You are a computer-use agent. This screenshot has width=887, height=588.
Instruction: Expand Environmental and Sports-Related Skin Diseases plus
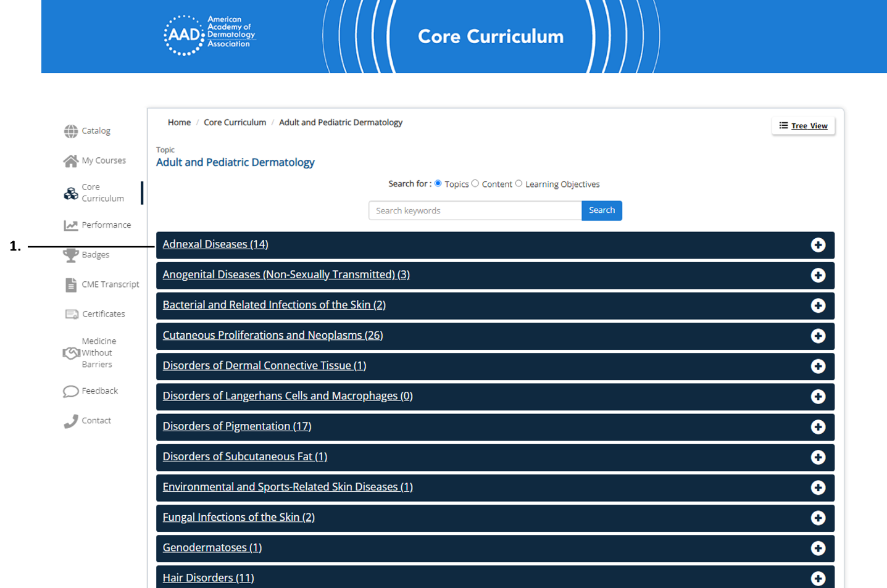pyautogui.click(x=818, y=487)
